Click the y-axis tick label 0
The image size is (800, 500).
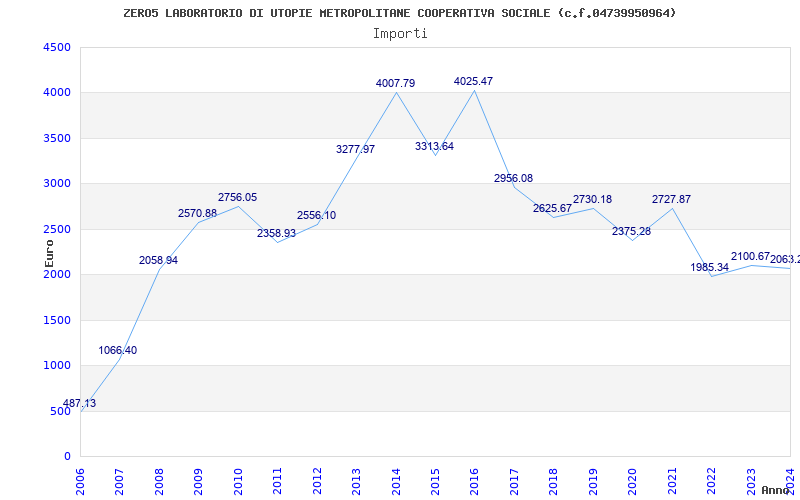point(67,457)
